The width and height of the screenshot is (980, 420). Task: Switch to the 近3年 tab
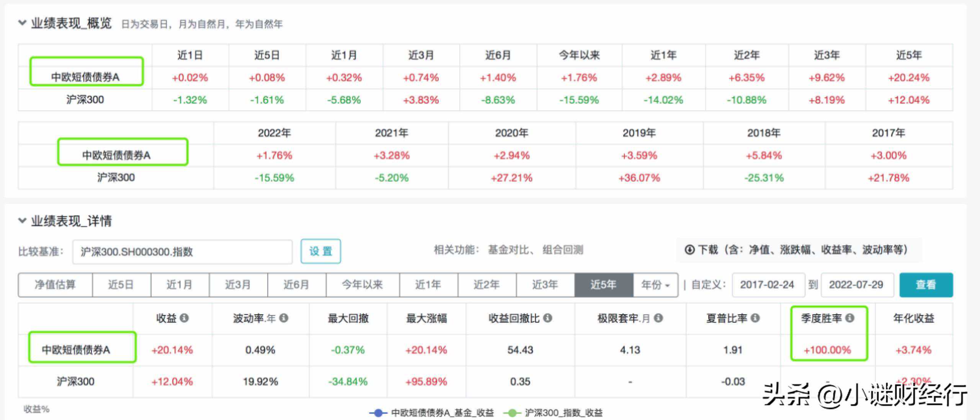545,285
